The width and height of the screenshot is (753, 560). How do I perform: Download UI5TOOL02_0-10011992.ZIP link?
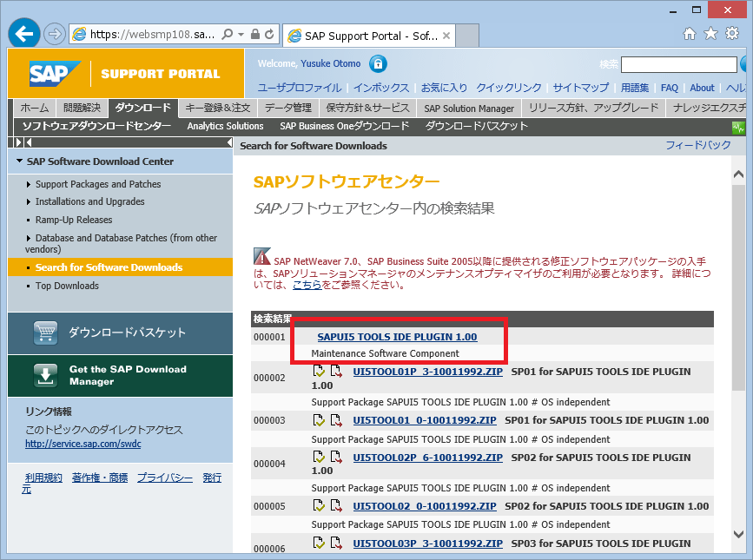click(x=425, y=506)
